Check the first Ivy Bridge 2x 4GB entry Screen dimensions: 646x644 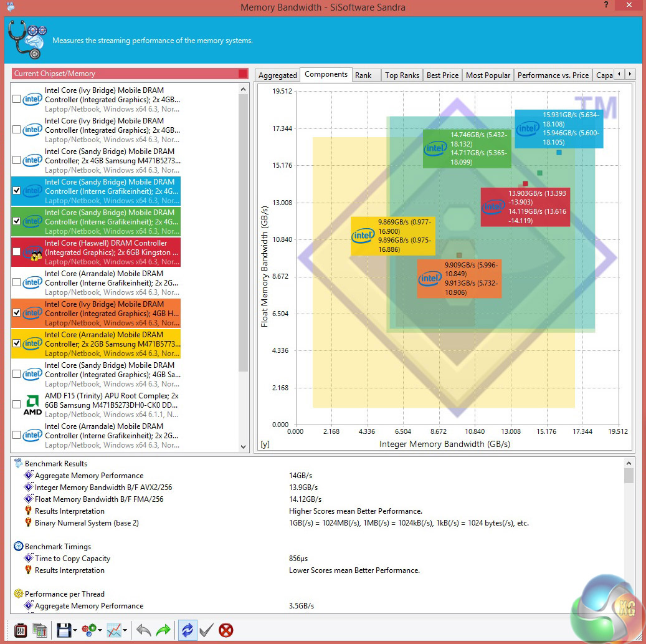(16, 99)
